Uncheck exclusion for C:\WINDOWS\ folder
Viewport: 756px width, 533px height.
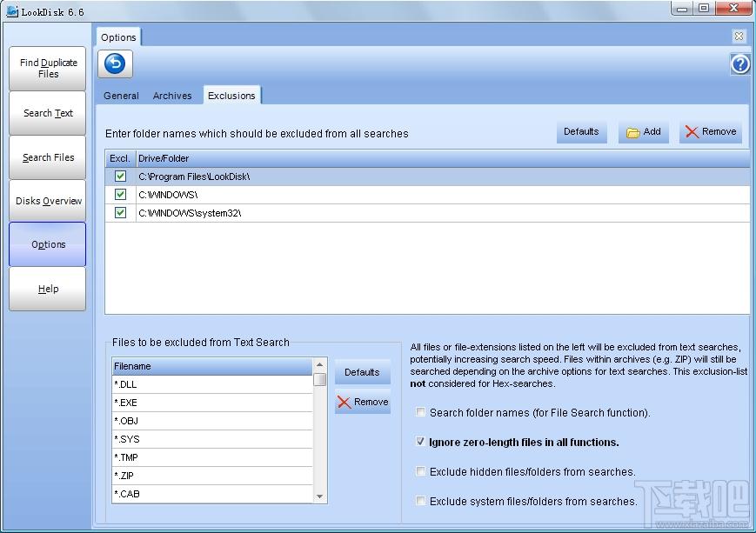[121, 195]
